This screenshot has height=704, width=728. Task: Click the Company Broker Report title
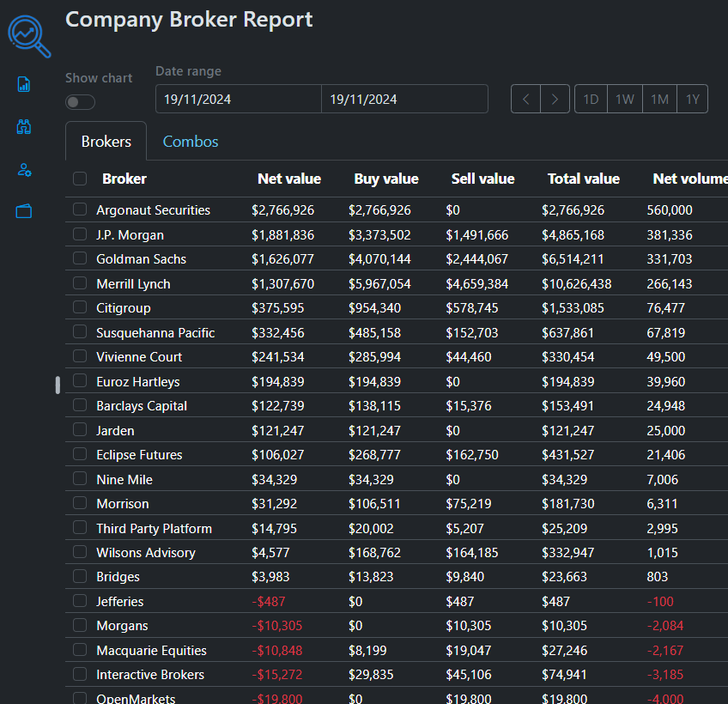tap(189, 20)
